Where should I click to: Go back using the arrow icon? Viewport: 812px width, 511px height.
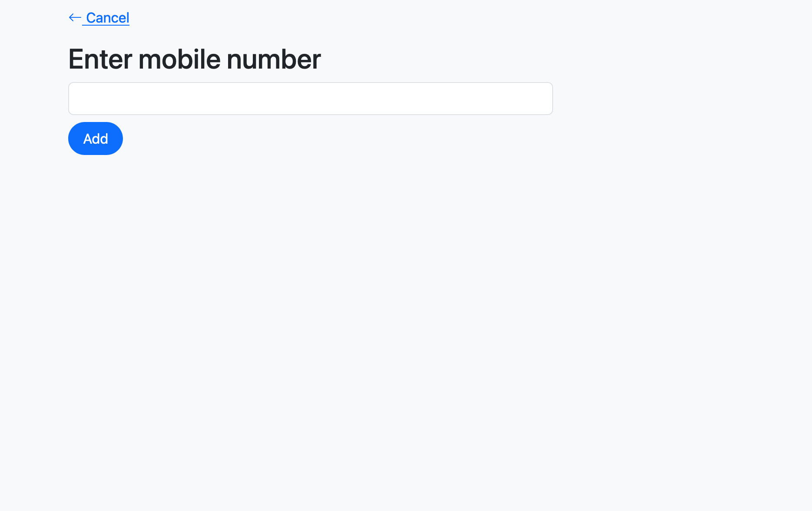coord(75,18)
